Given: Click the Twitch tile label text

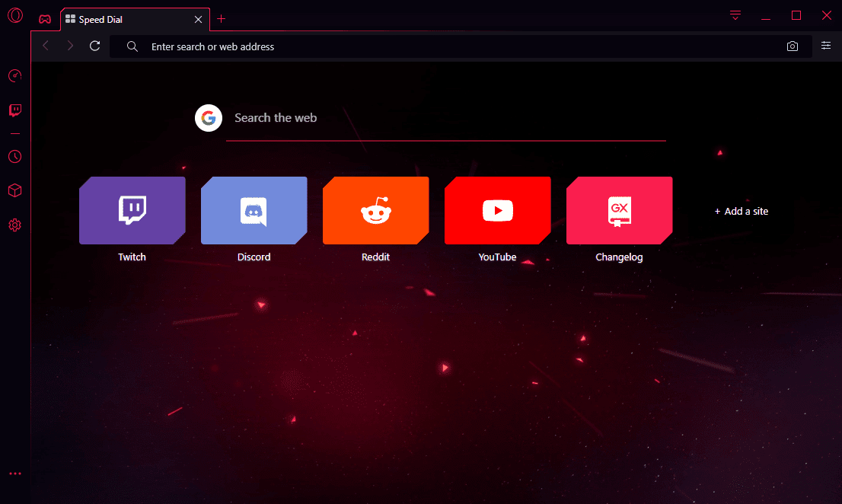Looking at the screenshot, I should pyautogui.click(x=132, y=257).
